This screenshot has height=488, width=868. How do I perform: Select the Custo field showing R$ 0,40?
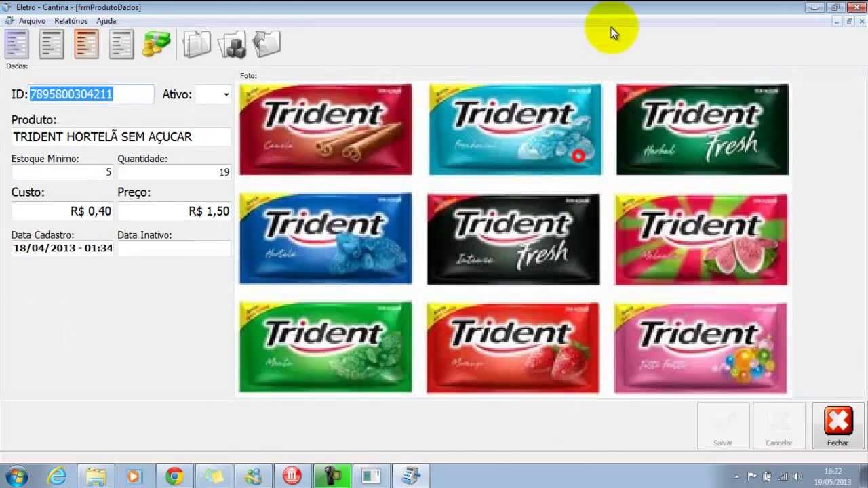tap(62, 211)
